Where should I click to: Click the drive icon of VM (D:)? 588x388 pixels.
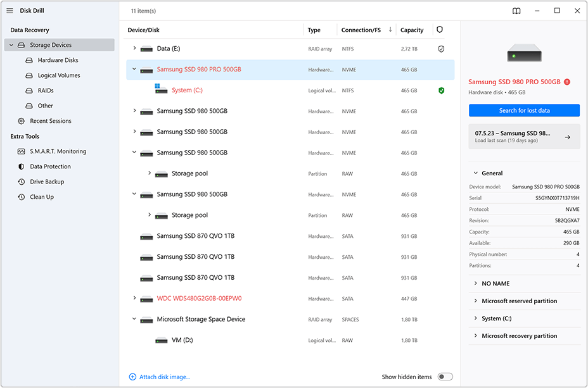click(x=162, y=341)
